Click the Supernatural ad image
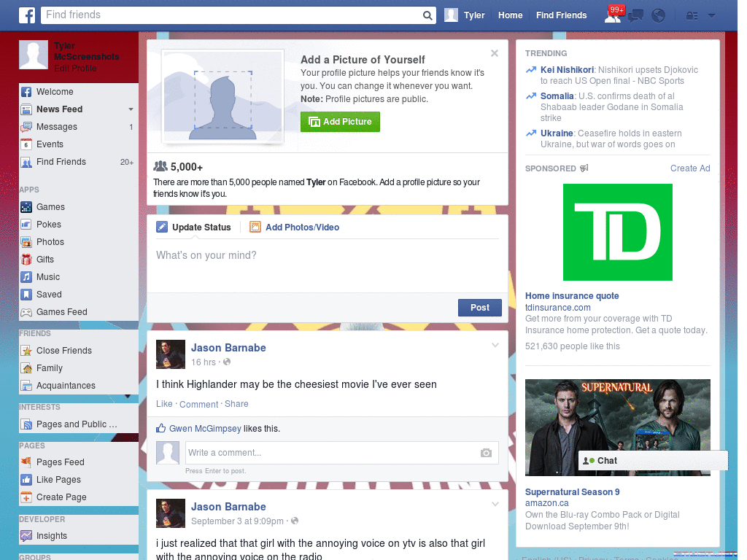Image resolution: width=747 pixels, height=560 pixels. 617,427
